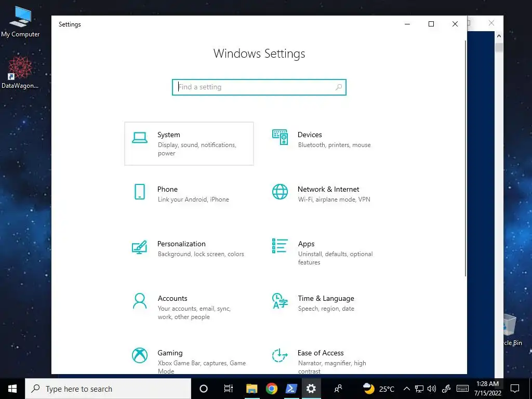Click the taskbar Type here to search box
532x399 pixels.
pyautogui.click(x=108, y=389)
